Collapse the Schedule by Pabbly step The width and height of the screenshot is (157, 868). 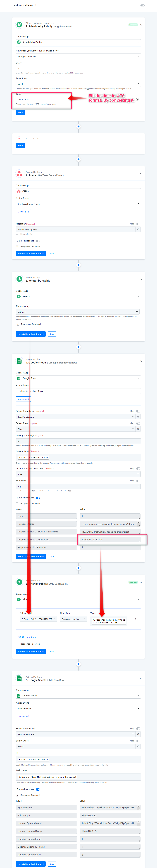click(x=140, y=25)
